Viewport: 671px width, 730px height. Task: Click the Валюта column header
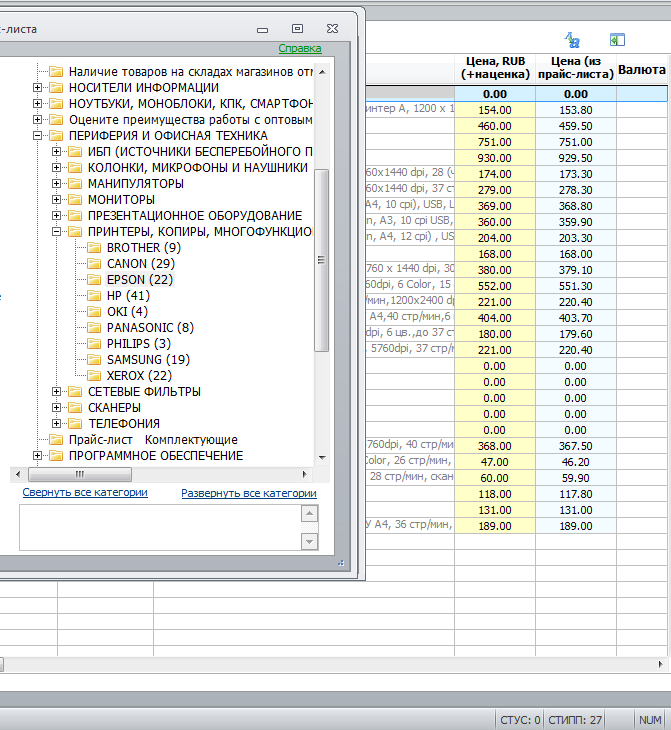642,69
